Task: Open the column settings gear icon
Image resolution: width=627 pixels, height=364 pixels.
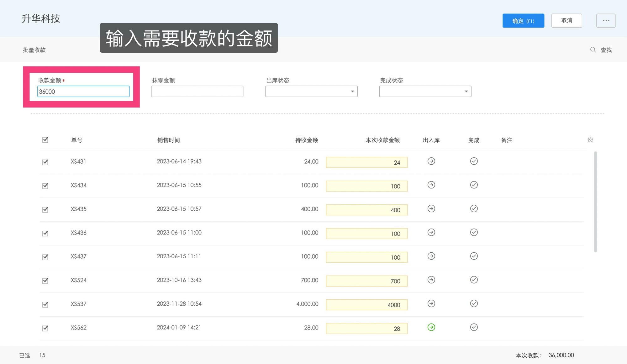Action: [591, 140]
